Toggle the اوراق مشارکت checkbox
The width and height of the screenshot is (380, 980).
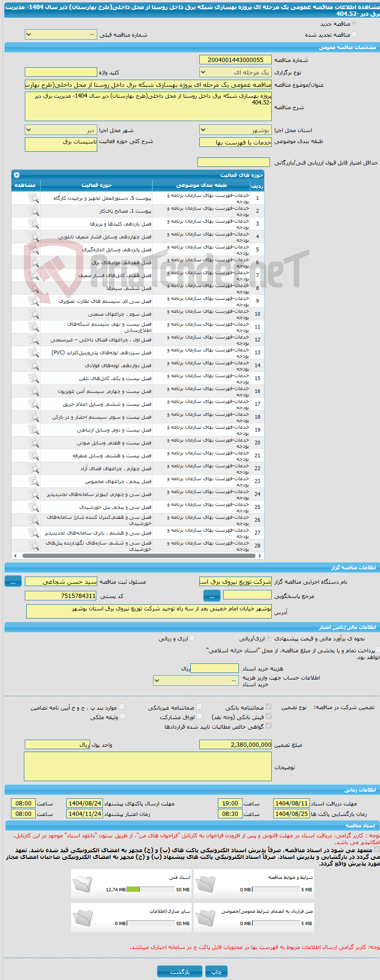click(200, 716)
